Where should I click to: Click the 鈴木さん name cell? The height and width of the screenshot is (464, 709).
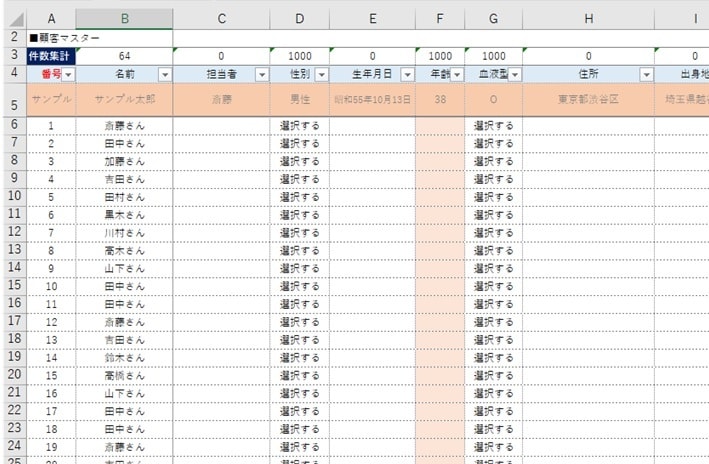click(124, 358)
